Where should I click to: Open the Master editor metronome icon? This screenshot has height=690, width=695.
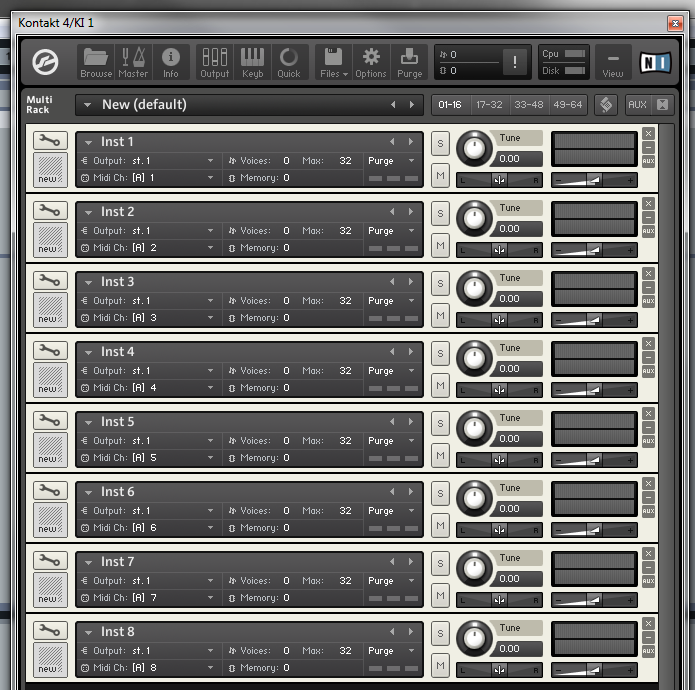click(133, 62)
